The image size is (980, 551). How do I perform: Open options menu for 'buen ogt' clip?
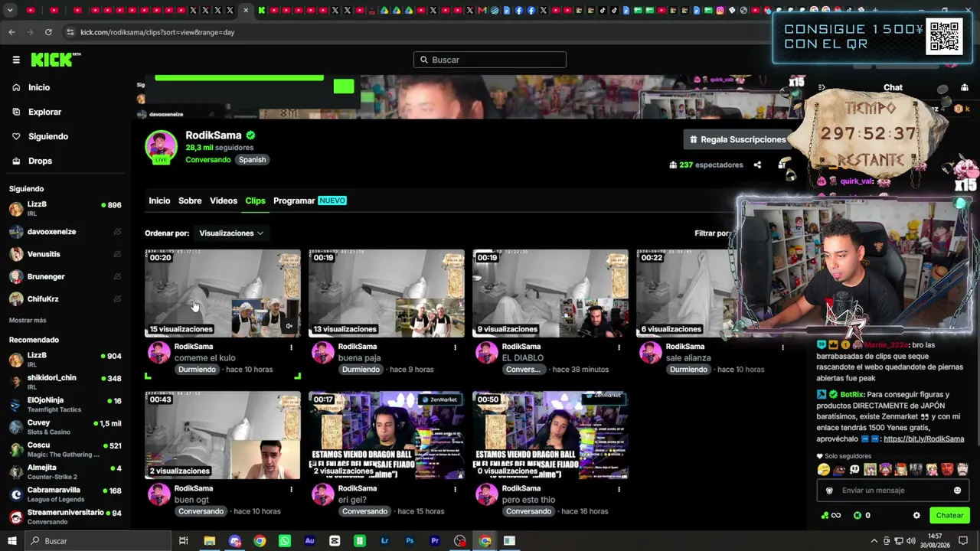pos(291,489)
